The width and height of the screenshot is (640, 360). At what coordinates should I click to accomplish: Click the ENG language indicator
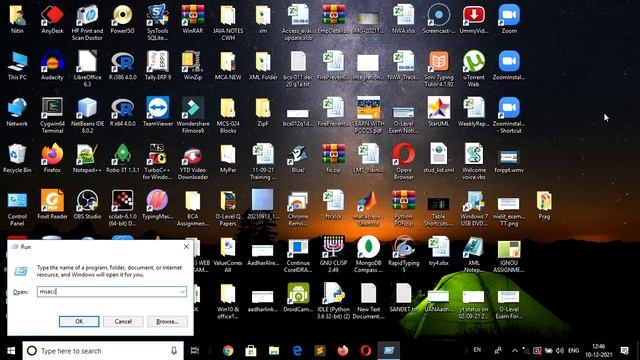pos(573,351)
